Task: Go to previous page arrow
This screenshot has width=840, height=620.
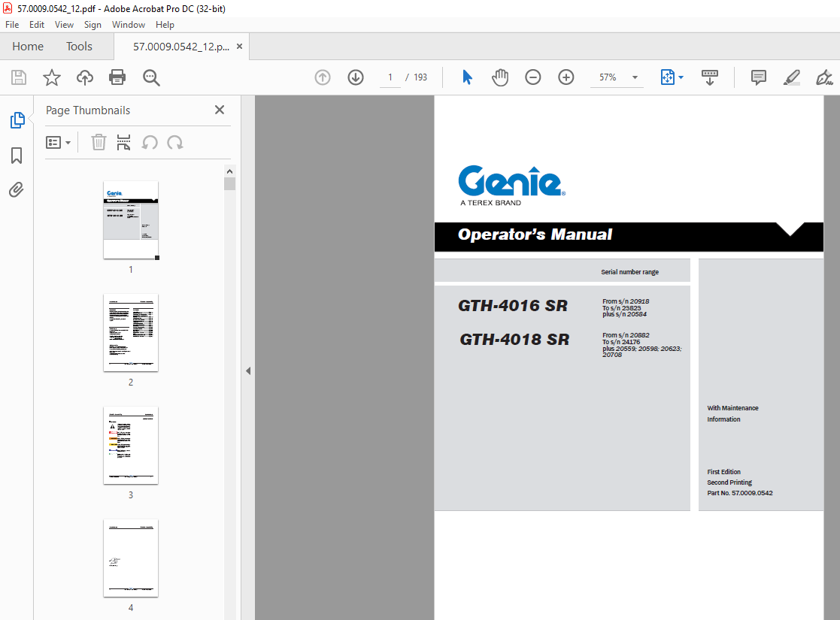Action: [x=323, y=77]
